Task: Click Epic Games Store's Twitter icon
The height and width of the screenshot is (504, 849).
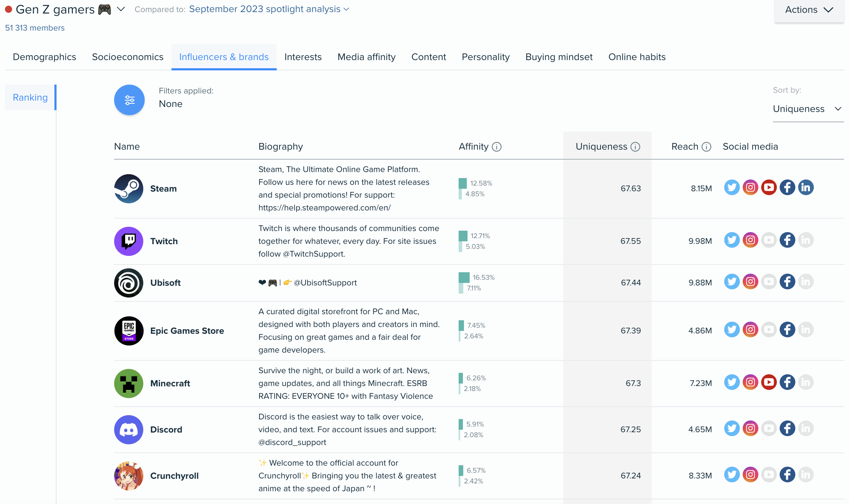Action: click(732, 329)
